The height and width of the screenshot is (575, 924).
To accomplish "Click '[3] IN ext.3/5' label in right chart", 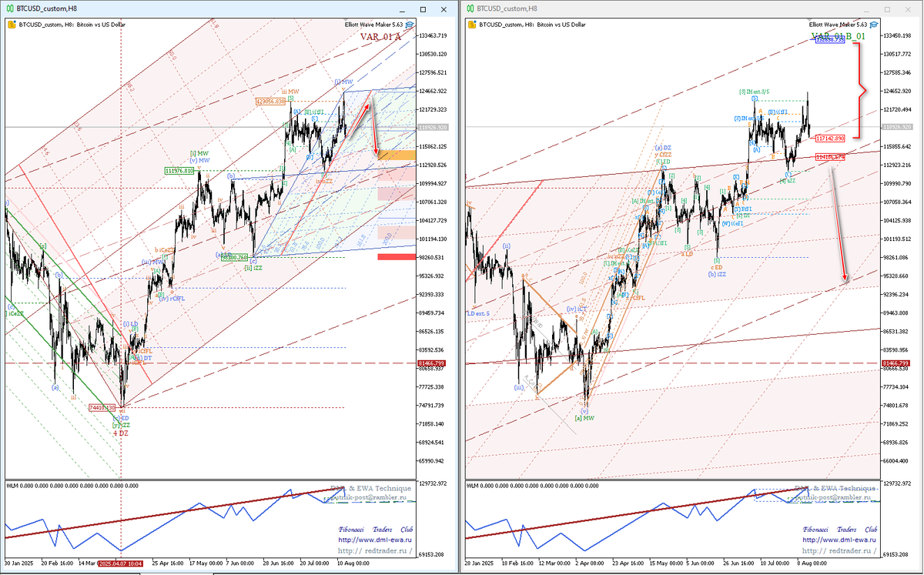I will (x=755, y=92).
